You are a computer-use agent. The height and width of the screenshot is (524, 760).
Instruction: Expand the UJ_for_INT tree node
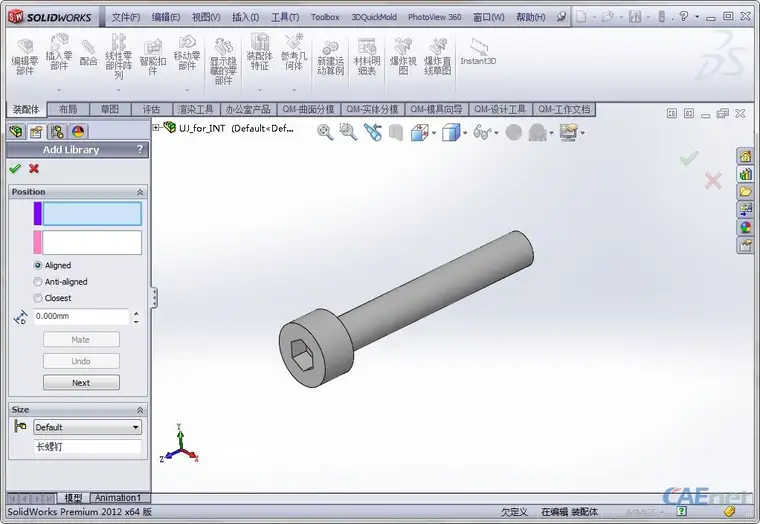156,128
